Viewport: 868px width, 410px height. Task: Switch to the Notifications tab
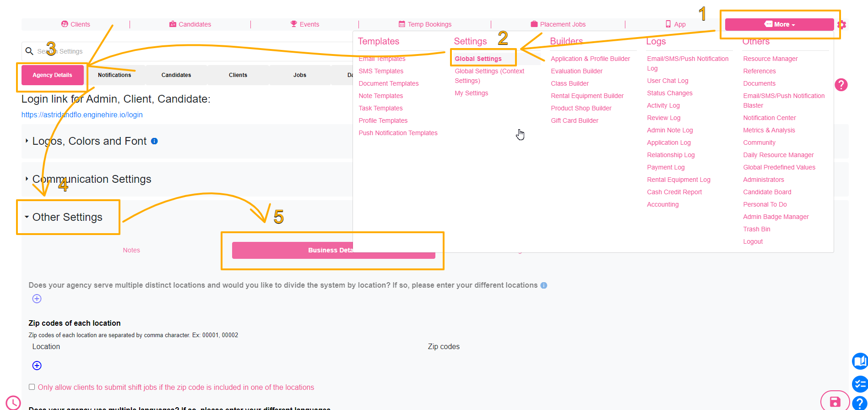(x=114, y=75)
